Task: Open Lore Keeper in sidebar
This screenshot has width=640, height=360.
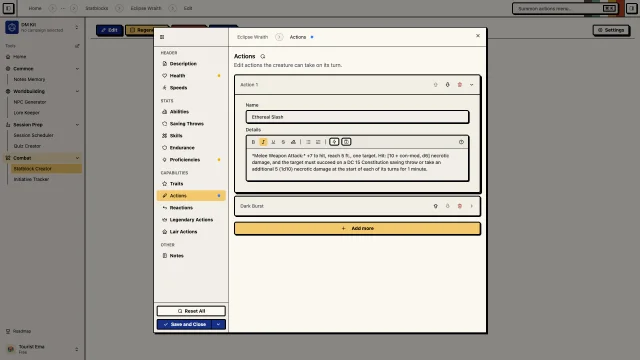Action: (x=46, y=113)
